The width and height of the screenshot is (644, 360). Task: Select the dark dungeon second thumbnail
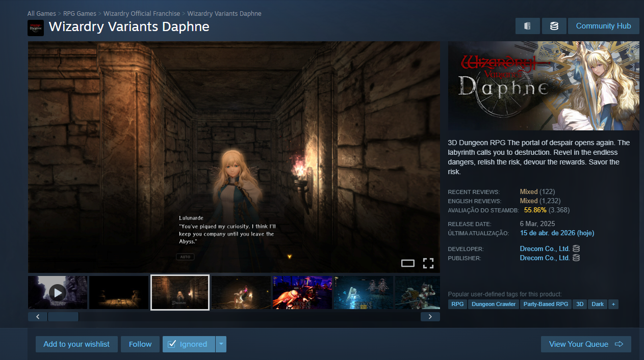pos(119,292)
